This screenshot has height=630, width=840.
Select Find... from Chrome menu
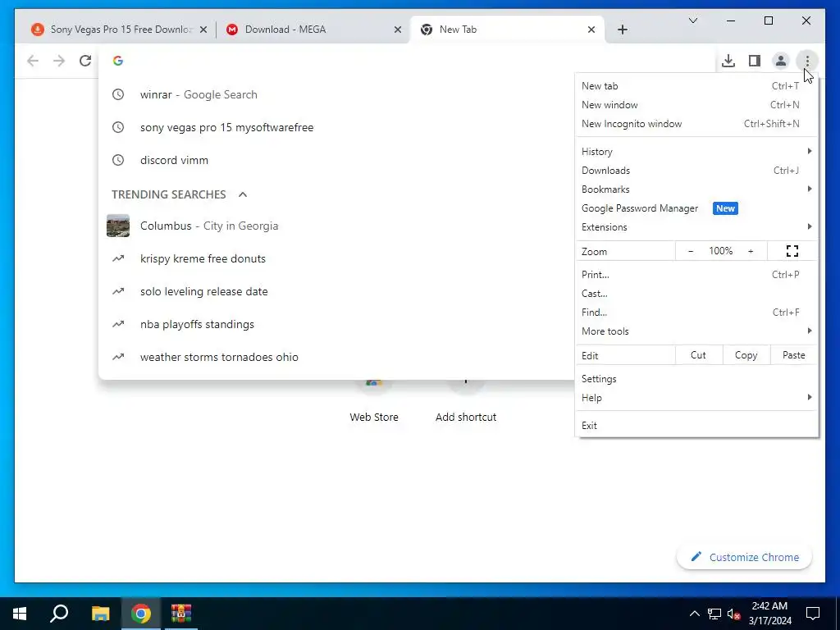(696, 313)
